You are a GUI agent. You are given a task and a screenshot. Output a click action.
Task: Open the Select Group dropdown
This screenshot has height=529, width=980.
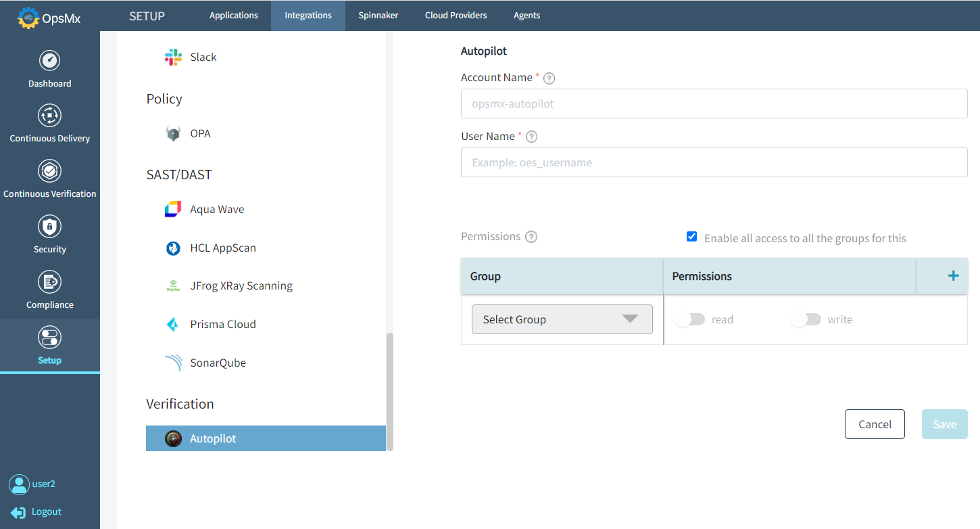562,319
